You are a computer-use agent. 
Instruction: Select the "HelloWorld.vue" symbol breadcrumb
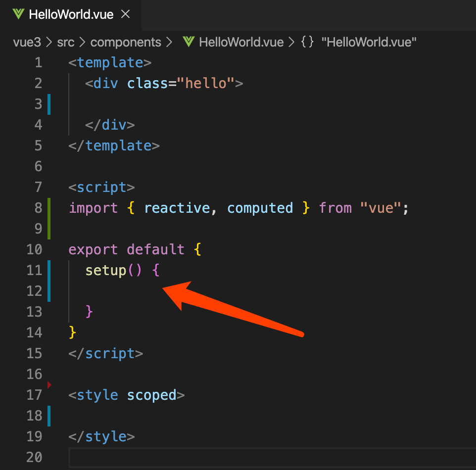[369, 42]
